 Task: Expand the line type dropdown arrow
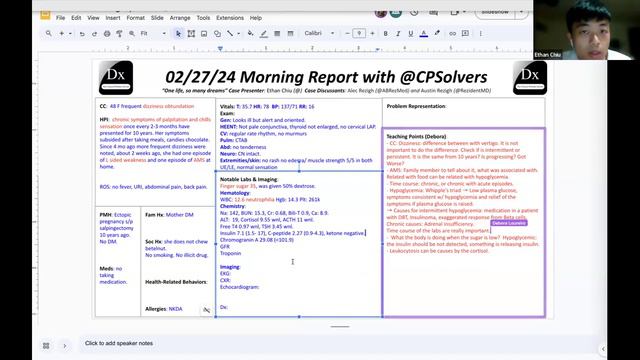238,33
